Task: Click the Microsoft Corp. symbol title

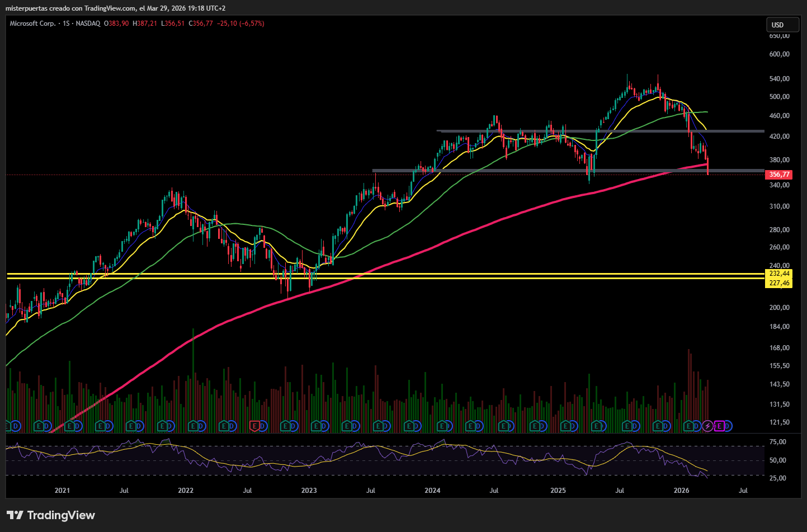Action: 32,23
